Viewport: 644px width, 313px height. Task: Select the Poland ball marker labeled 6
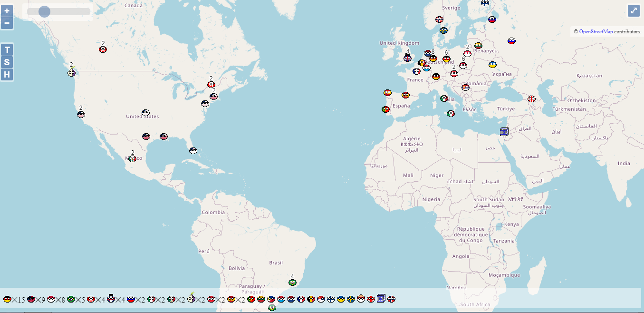coord(463,65)
